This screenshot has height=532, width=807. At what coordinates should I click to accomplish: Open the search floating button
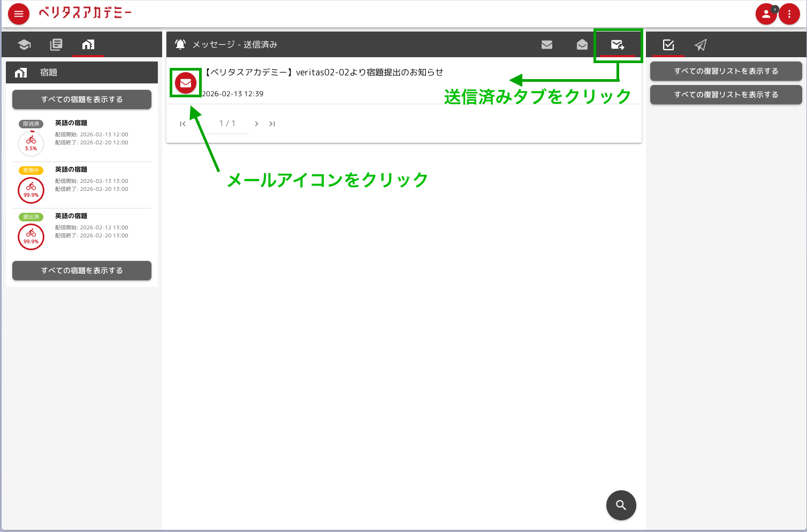point(621,505)
